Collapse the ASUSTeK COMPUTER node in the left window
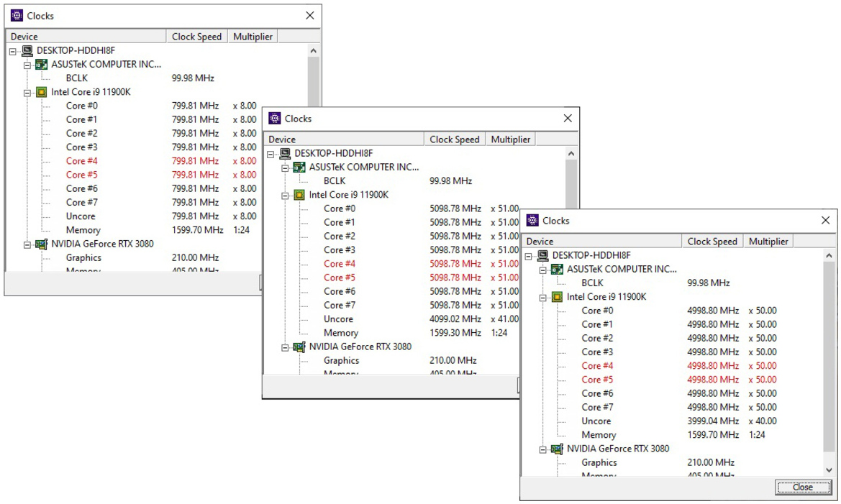 (27, 65)
